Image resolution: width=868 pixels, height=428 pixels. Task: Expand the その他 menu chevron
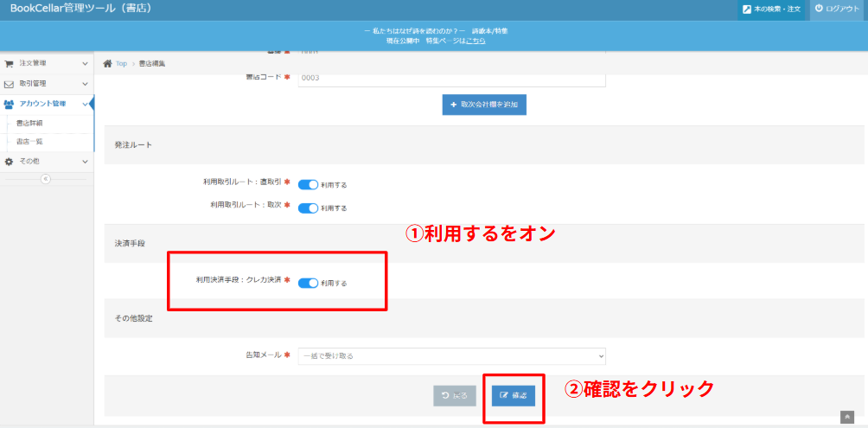[x=85, y=161]
